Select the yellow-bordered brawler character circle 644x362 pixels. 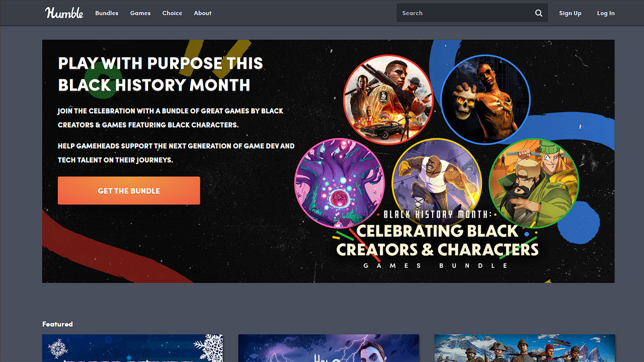coord(437,183)
